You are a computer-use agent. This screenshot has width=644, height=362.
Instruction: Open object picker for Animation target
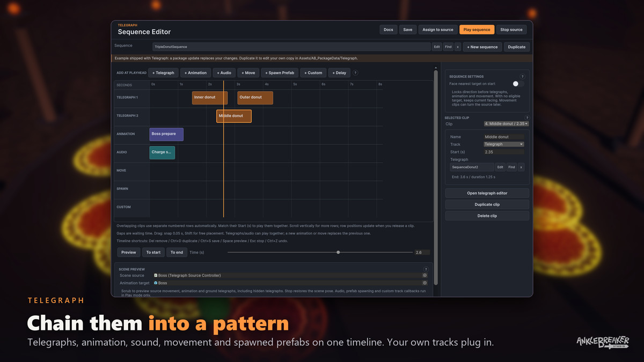425,283
